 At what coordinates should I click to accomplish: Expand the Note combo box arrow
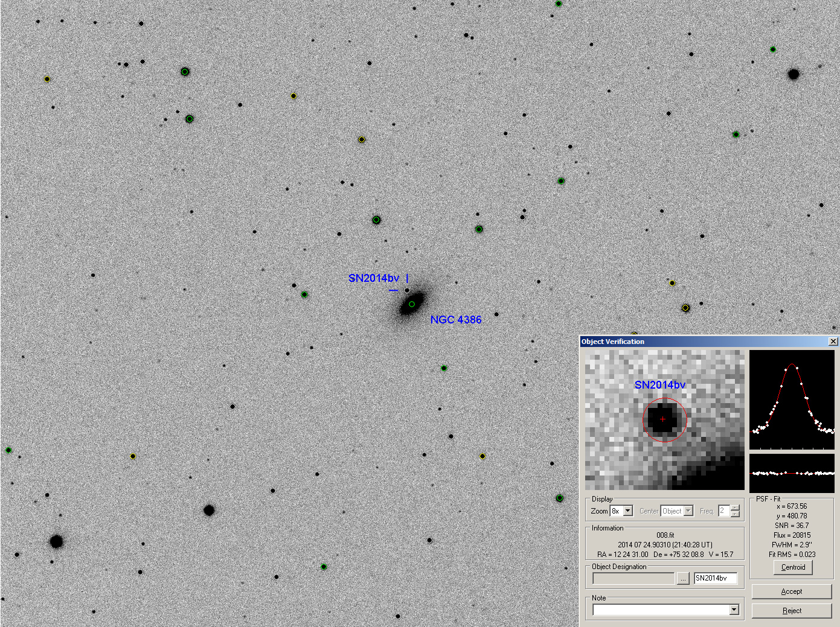[734, 610]
